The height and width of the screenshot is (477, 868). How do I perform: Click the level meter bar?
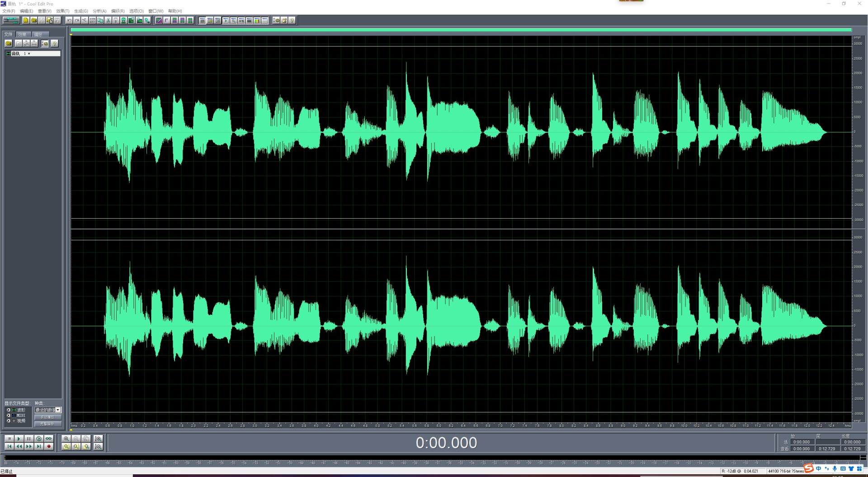(x=434, y=458)
